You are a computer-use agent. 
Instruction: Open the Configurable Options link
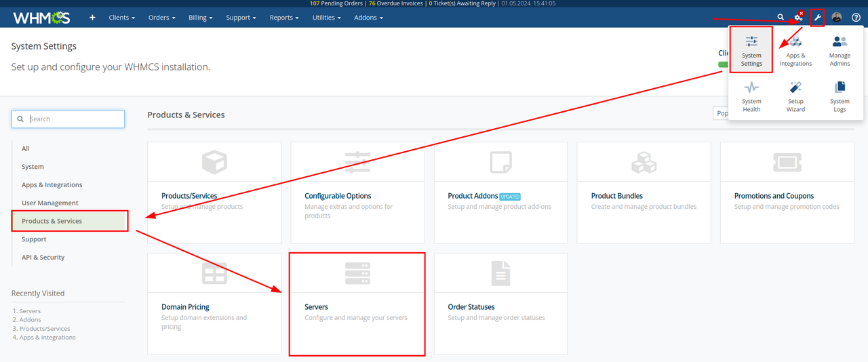point(338,196)
